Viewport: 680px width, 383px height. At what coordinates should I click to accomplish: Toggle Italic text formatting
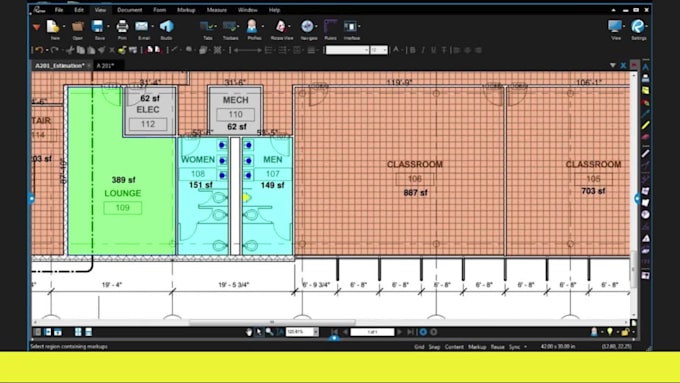coord(423,50)
